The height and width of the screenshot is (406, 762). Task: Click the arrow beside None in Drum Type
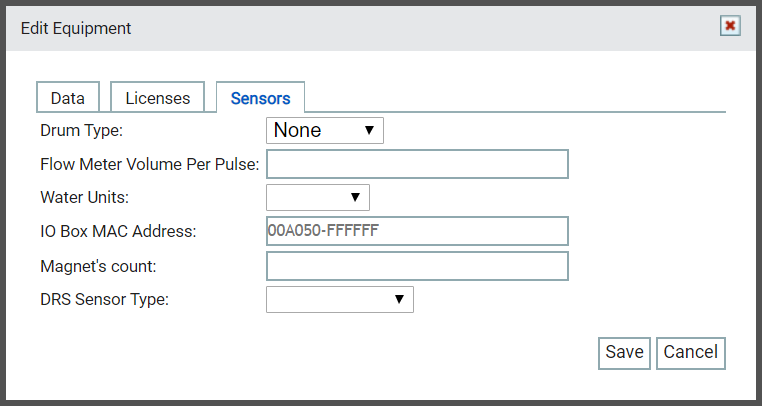pos(369,130)
